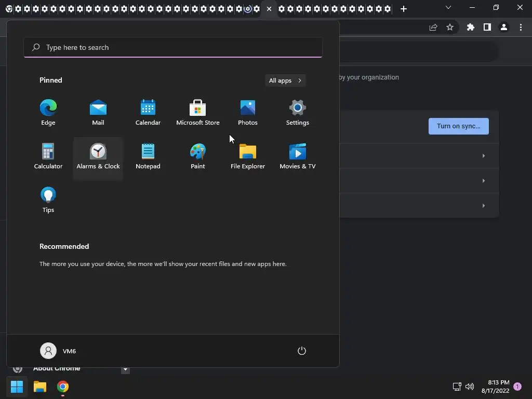Open the Calendar app
The image size is (532, 399).
click(x=148, y=113)
